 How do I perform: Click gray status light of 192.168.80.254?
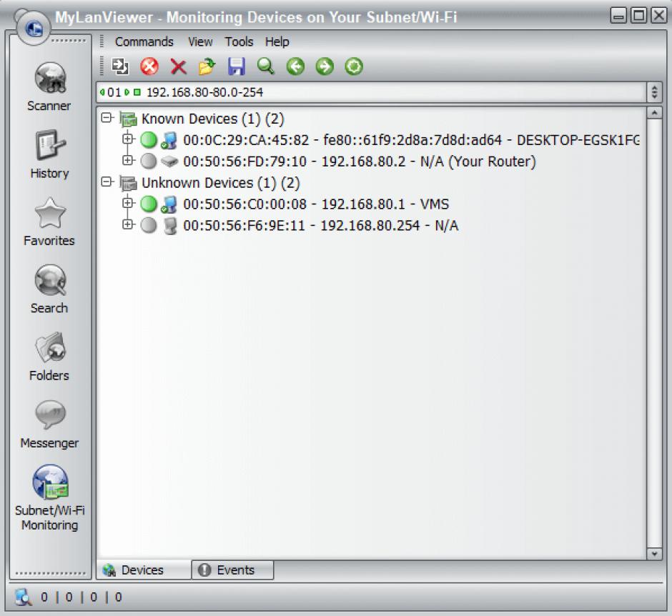coord(149,225)
